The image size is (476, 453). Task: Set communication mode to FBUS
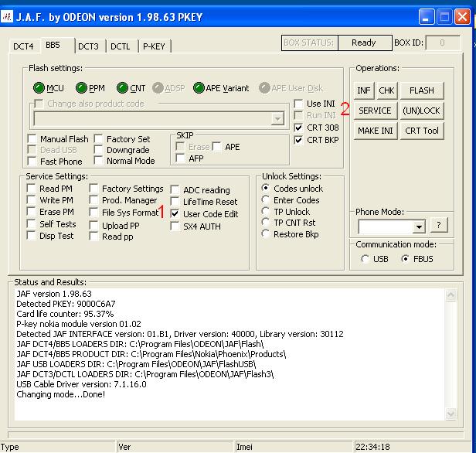click(405, 259)
